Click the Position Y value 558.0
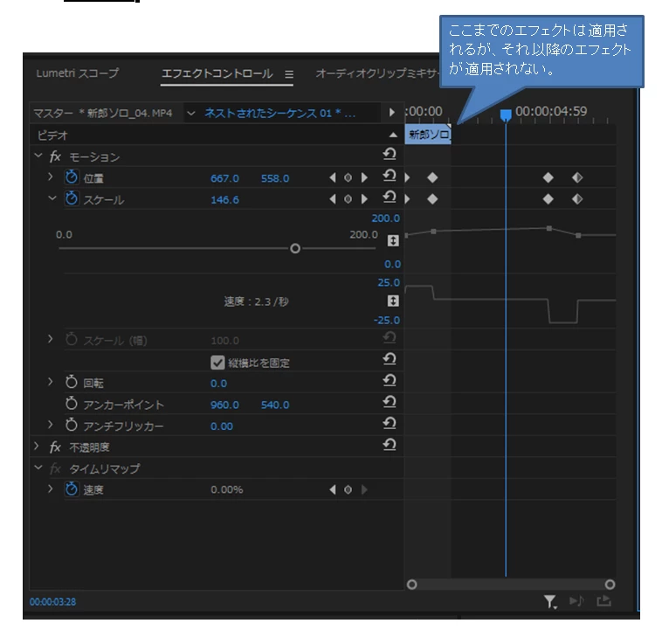The image size is (669, 644). [275, 178]
